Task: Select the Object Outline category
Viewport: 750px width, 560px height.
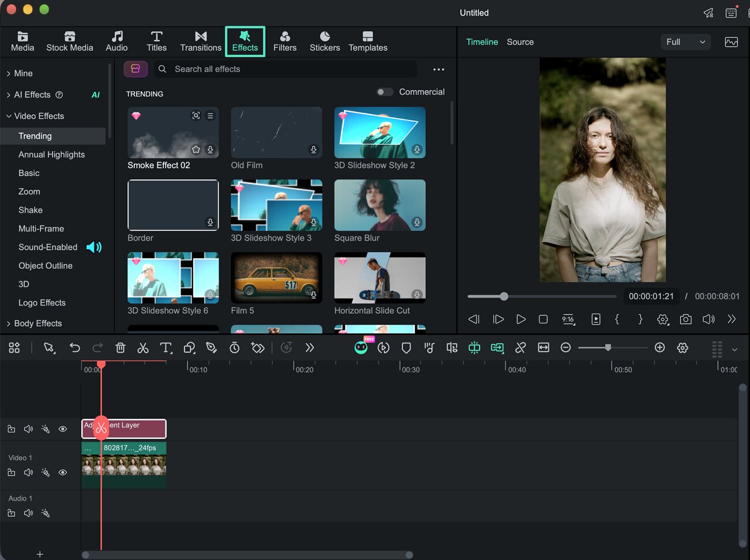Action: (46, 265)
